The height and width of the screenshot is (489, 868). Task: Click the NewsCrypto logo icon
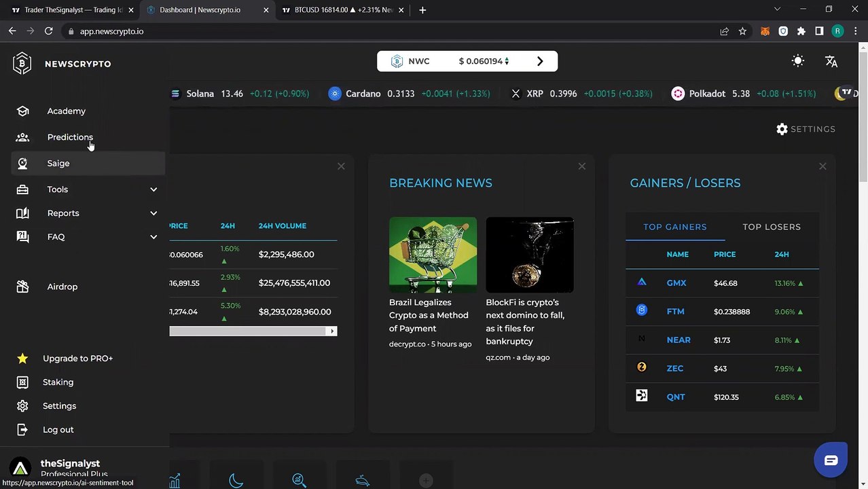click(x=22, y=63)
